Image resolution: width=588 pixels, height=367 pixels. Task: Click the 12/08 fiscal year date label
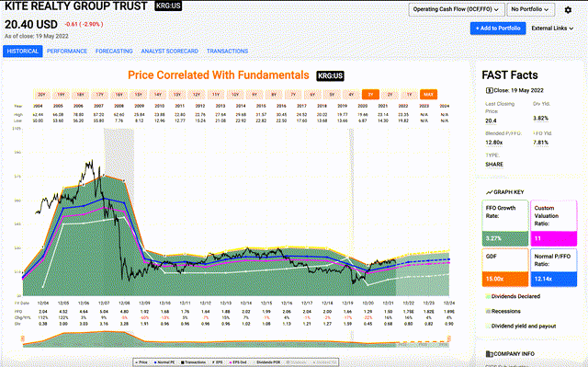pos(124,303)
